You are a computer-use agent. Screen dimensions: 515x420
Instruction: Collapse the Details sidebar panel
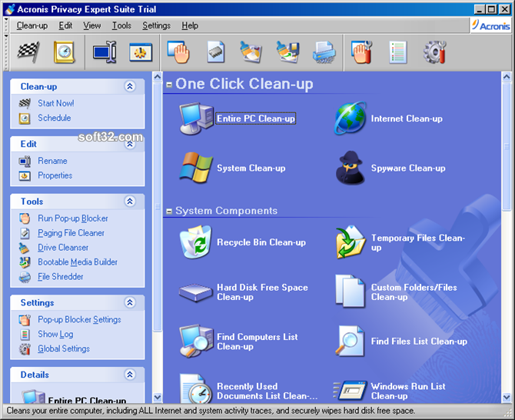[x=130, y=375]
